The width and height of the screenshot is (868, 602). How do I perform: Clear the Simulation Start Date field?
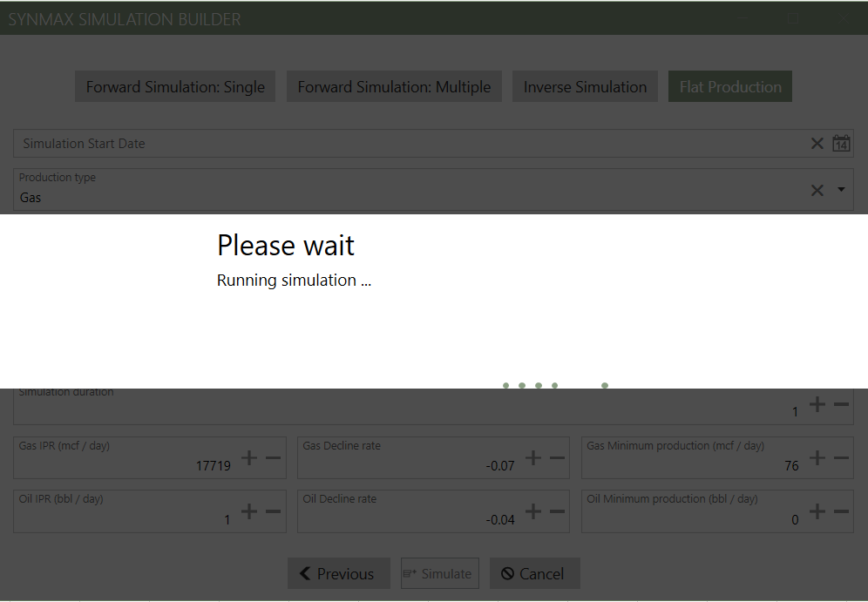(817, 144)
